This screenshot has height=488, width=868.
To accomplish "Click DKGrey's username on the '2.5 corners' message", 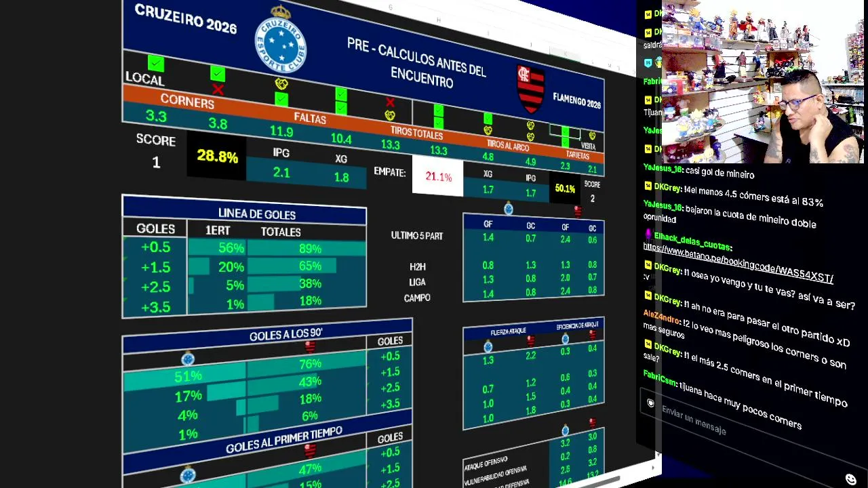I will coord(667,349).
